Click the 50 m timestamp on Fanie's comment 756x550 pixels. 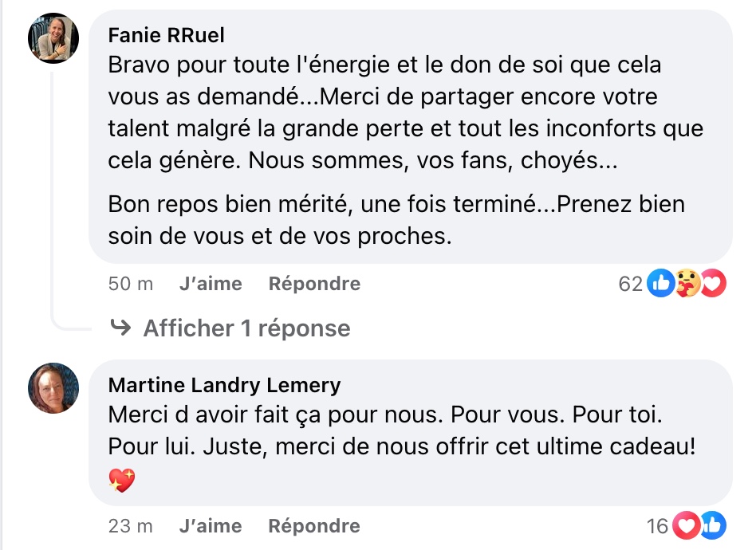131,284
